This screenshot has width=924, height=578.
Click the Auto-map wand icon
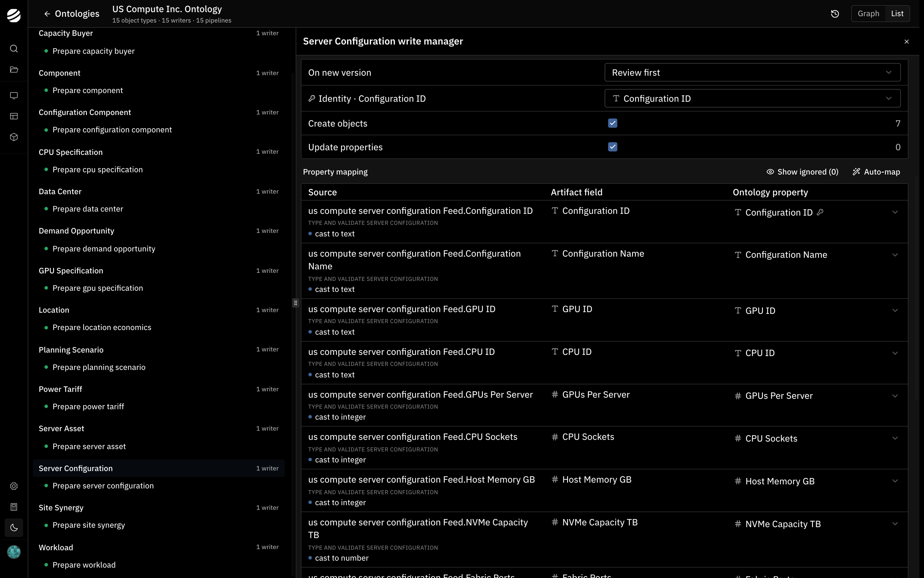(x=856, y=172)
